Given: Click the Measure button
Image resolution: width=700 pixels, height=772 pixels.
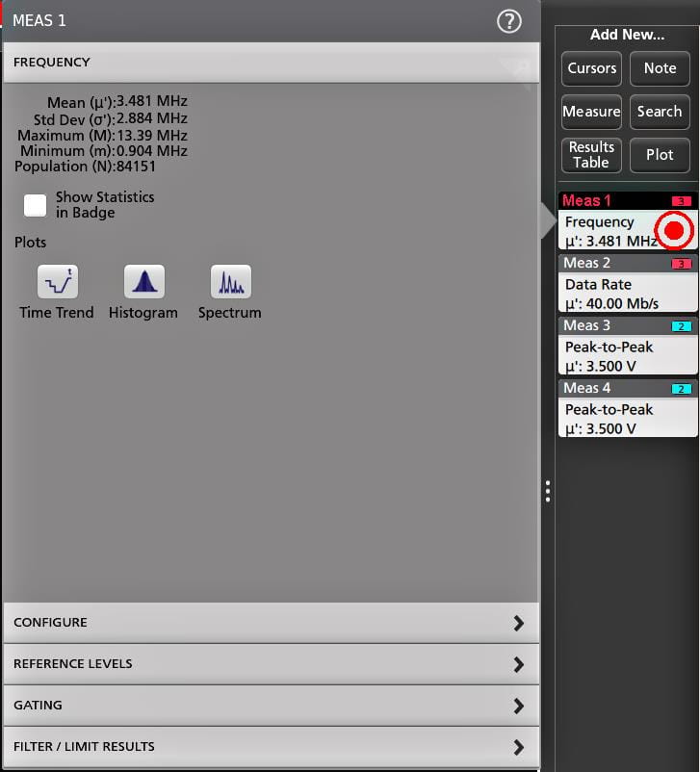Looking at the screenshot, I should (591, 112).
